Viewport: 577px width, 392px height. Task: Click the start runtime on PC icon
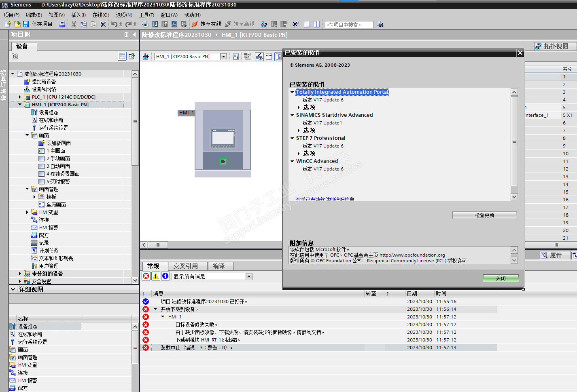(x=184, y=24)
